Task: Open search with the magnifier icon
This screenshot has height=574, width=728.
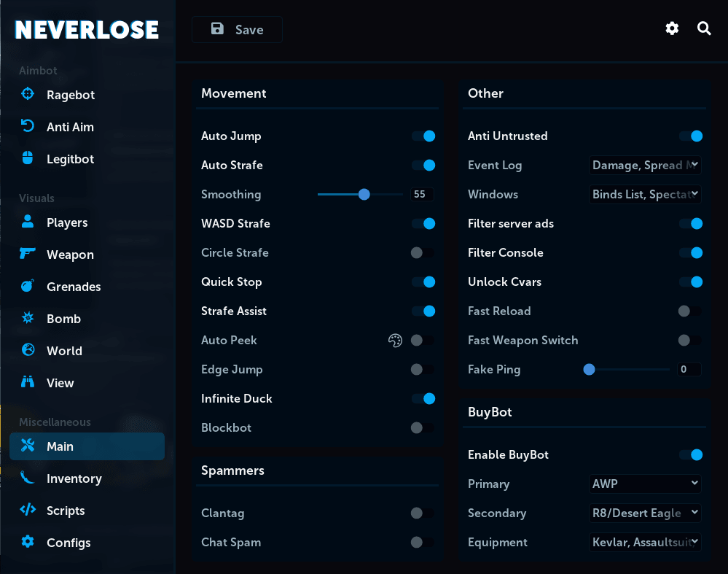Action: (704, 29)
